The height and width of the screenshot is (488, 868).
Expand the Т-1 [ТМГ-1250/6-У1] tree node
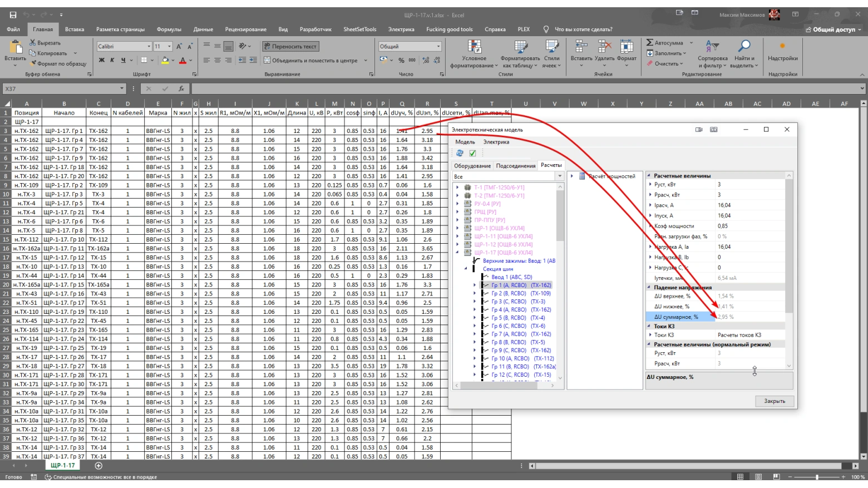(x=457, y=188)
